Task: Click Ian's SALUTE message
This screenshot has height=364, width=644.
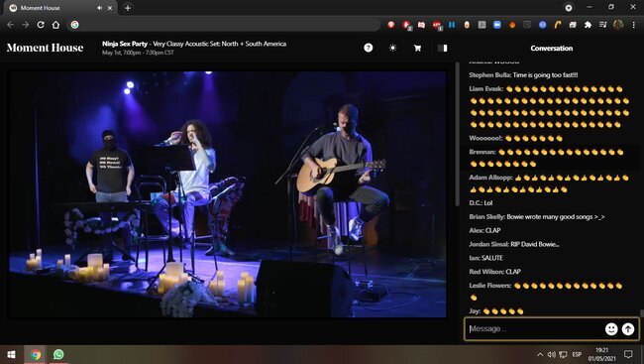Action: (x=492, y=258)
